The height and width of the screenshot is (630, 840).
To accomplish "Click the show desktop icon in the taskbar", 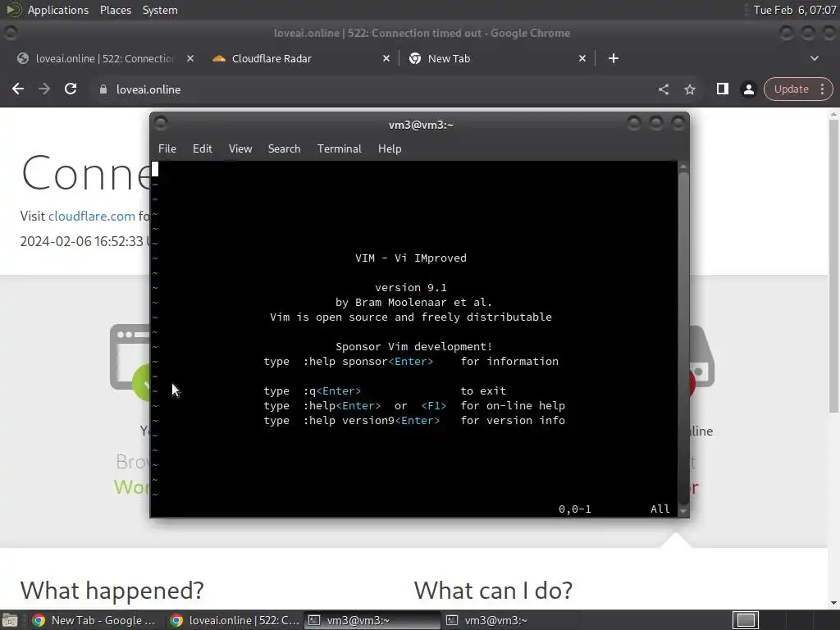I will (x=10, y=620).
